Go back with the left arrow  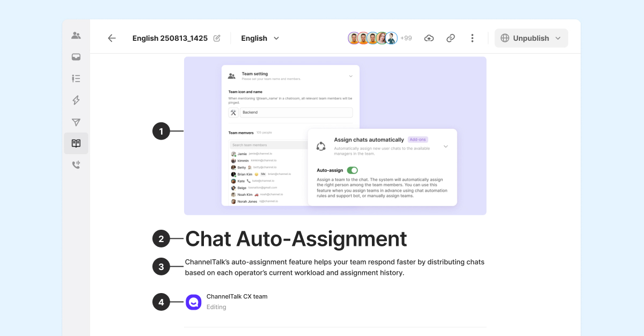pos(112,38)
